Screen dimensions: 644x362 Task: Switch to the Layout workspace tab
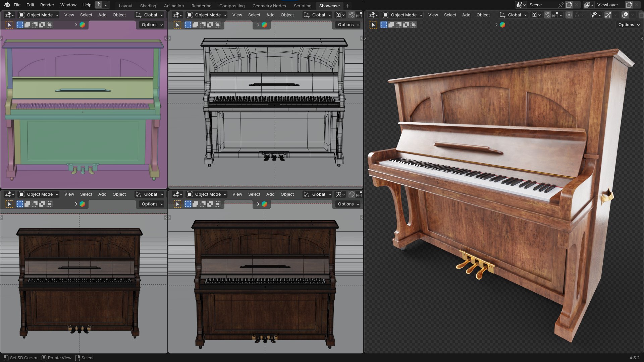pyautogui.click(x=126, y=6)
